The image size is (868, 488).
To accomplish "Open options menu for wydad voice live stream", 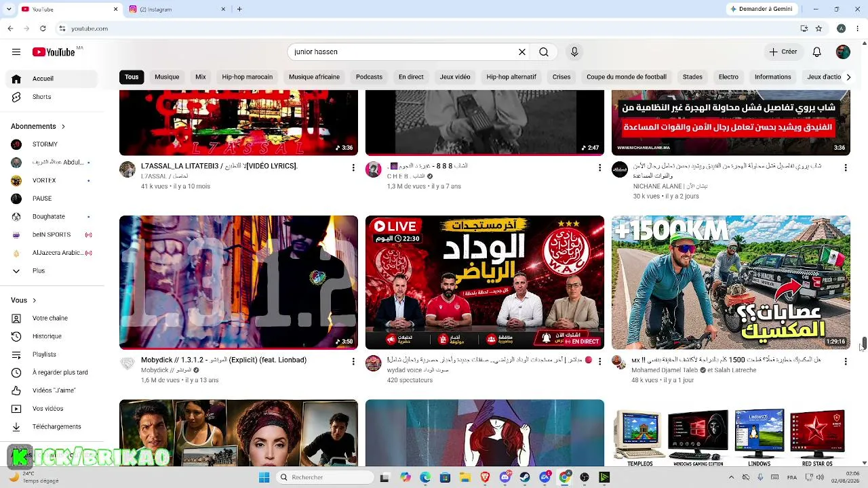I will tap(599, 362).
